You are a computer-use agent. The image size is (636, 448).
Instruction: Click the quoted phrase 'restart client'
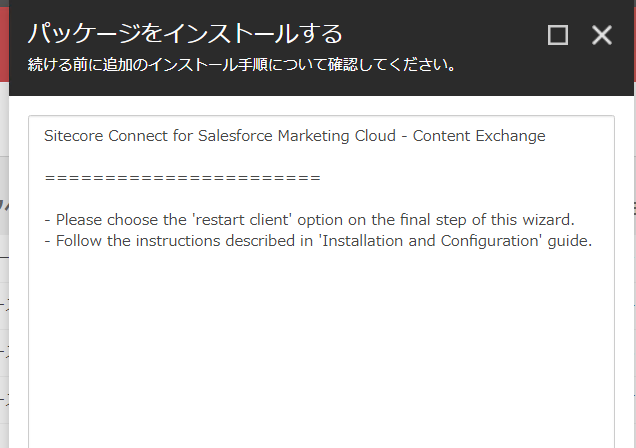(243, 220)
